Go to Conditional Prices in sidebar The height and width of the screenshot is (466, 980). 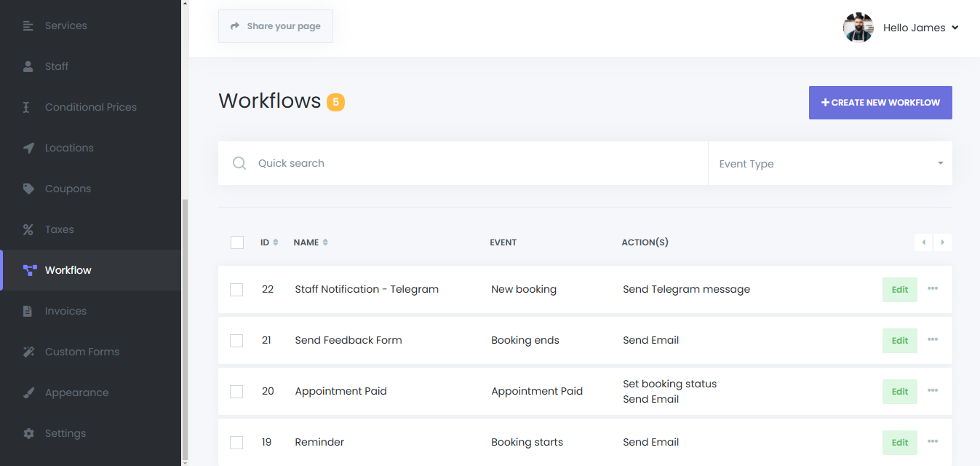click(x=90, y=107)
